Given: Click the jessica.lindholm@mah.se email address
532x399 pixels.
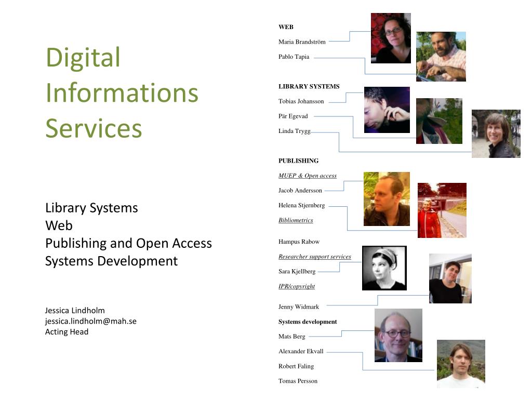Looking at the screenshot, I should pyautogui.click(x=90, y=321).
